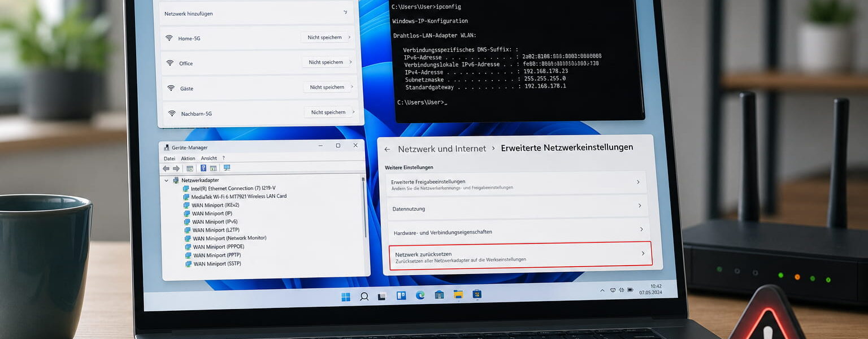Open the ? help menu in Geräte-Manager
The image size is (868, 339).
click(x=223, y=158)
